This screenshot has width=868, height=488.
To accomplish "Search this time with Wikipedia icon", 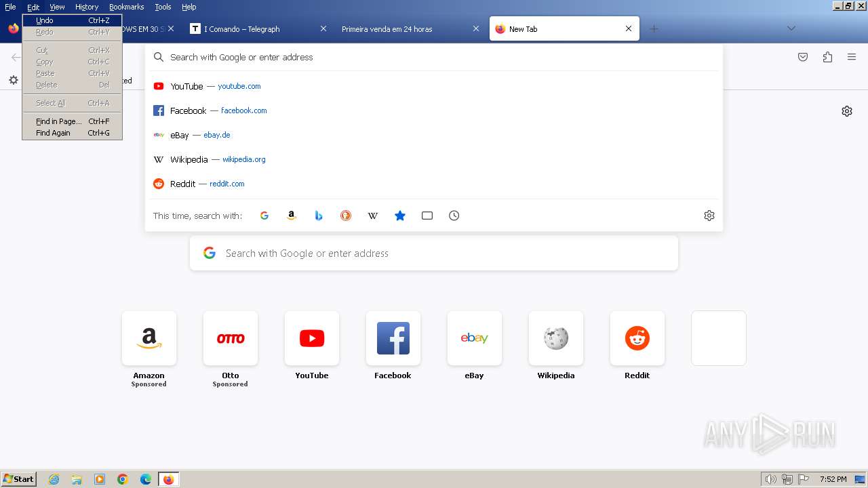I will click(x=373, y=216).
